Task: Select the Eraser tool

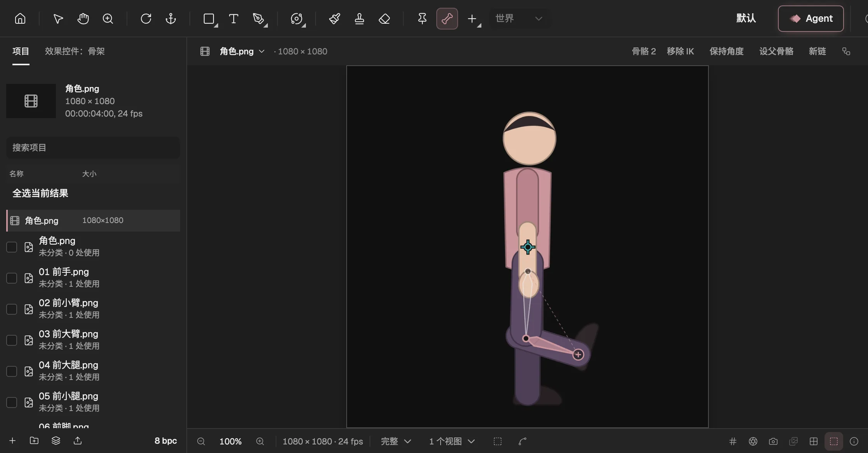Action: tap(384, 18)
